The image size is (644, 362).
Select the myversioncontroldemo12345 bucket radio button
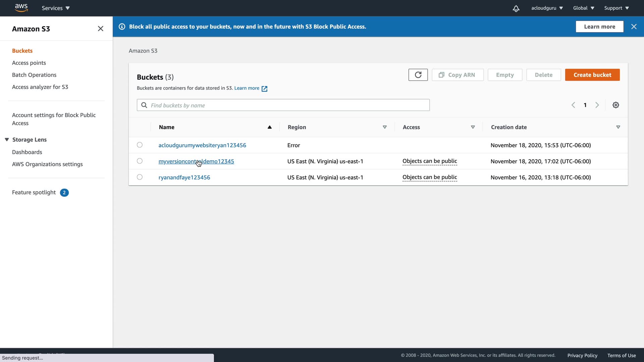(x=140, y=161)
